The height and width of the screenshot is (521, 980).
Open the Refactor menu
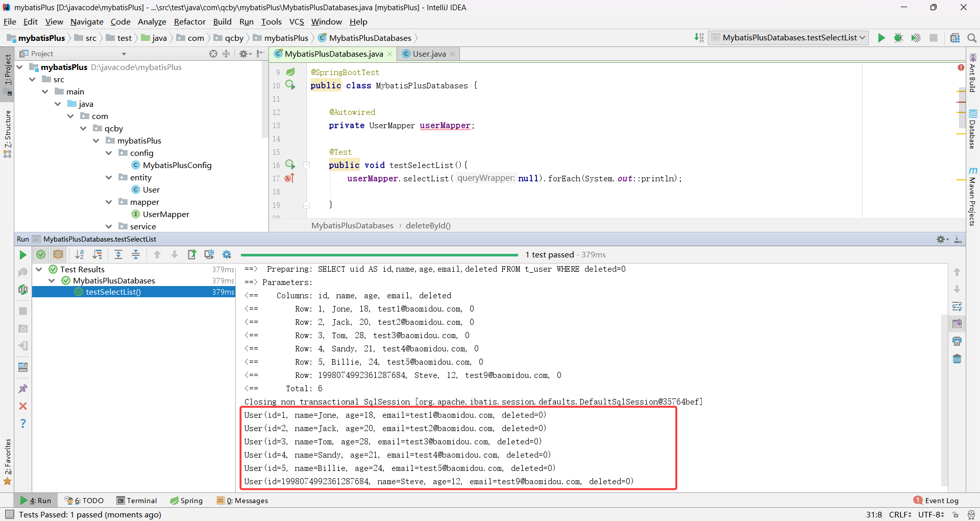pos(189,21)
